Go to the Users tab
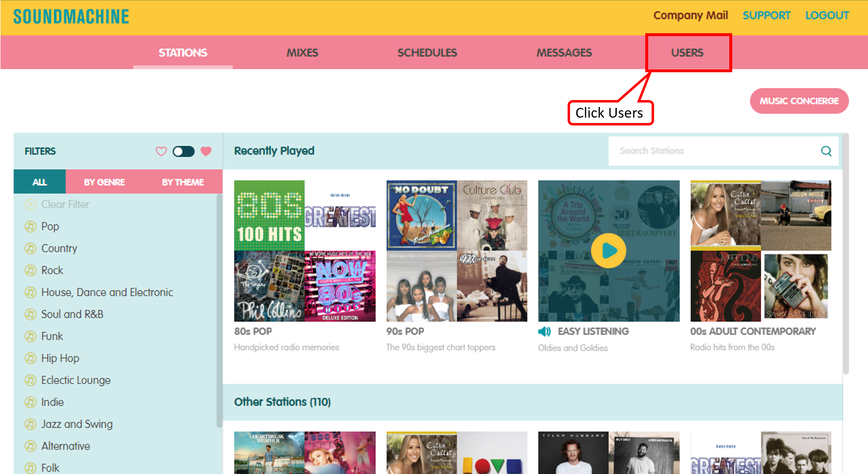The image size is (868, 474). (x=687, y=53)
